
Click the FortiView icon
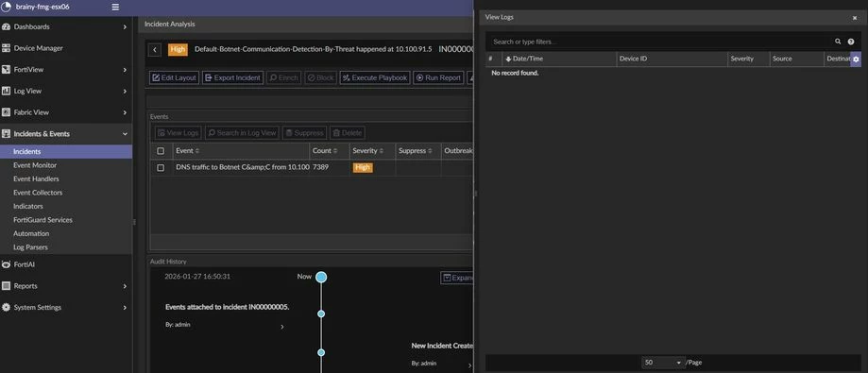(x=6, y=70)
